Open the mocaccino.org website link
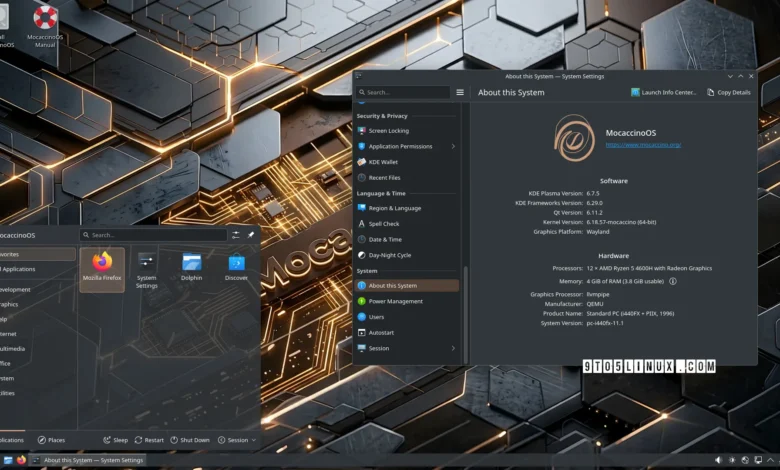The image size is (780, 470). [643, 145]
